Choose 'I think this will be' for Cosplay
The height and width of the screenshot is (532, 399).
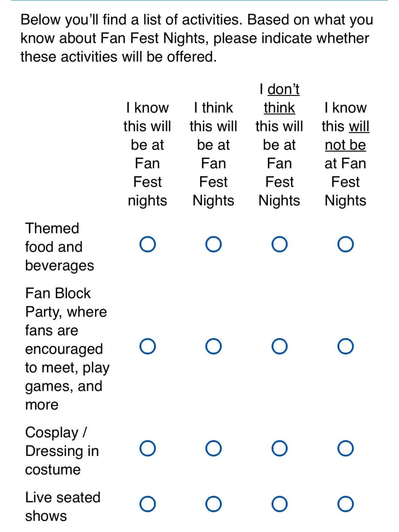(213, 448)
